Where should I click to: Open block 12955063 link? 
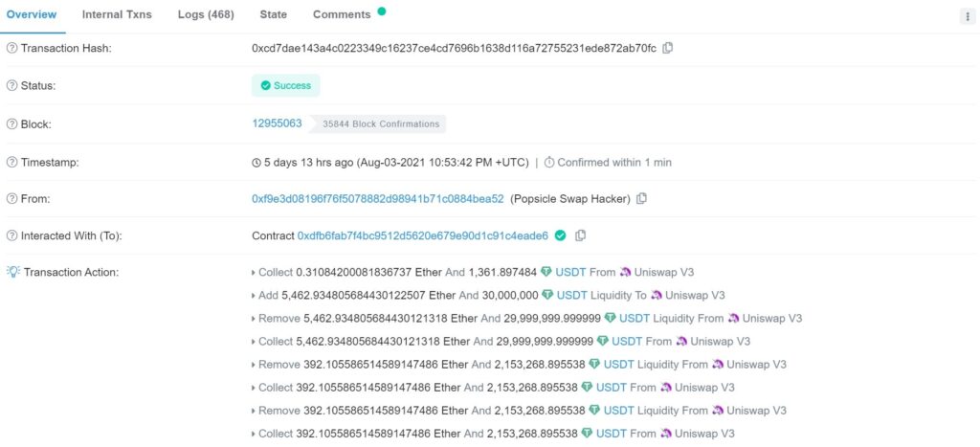277,123
